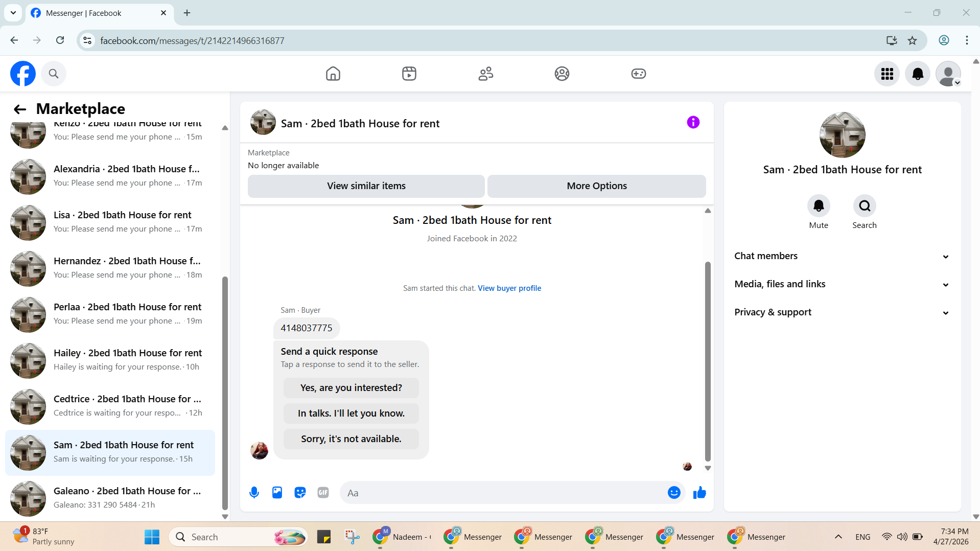Open the Chrome three-dot menu
Viewport: 980px width, 551px height.
[x=967, y=40]
